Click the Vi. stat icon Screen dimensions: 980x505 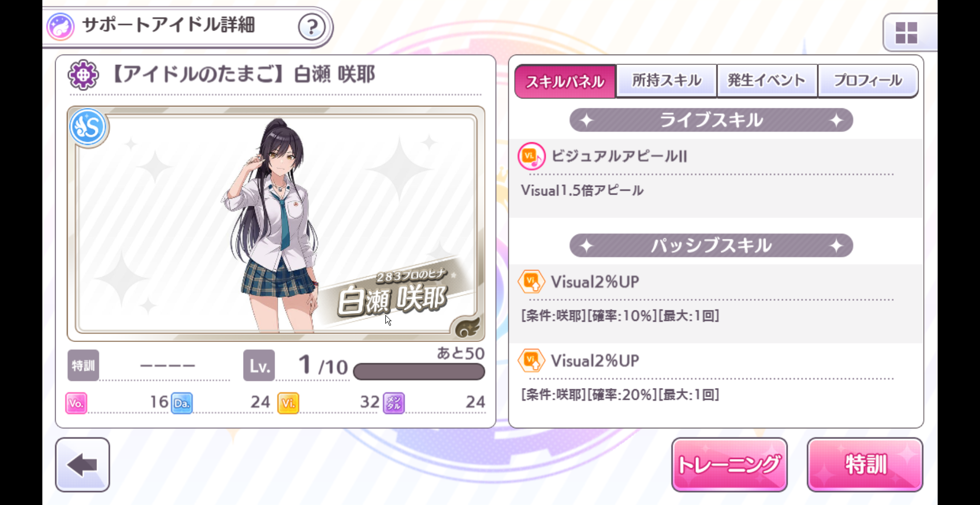tap(288, 403)
